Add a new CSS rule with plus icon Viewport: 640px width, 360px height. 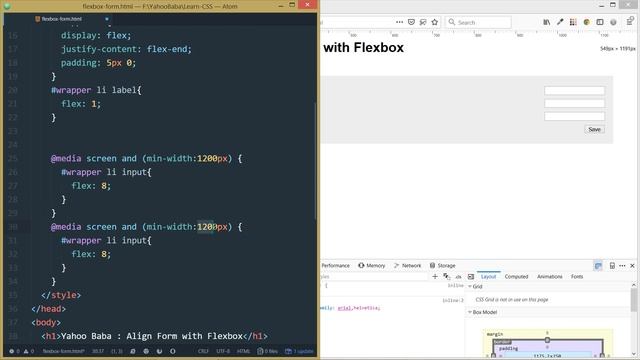(x=435, y=276)
